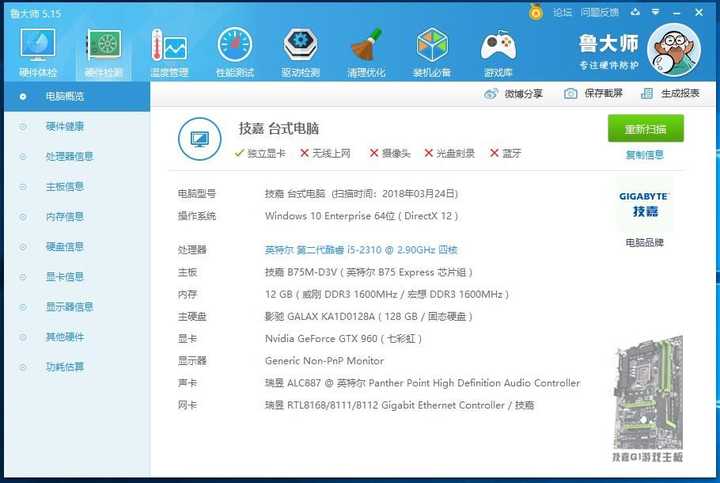Click the 技嘉G1游戏主板 motherboard image
Screen dimensions: 720x483
pos(648,399)
